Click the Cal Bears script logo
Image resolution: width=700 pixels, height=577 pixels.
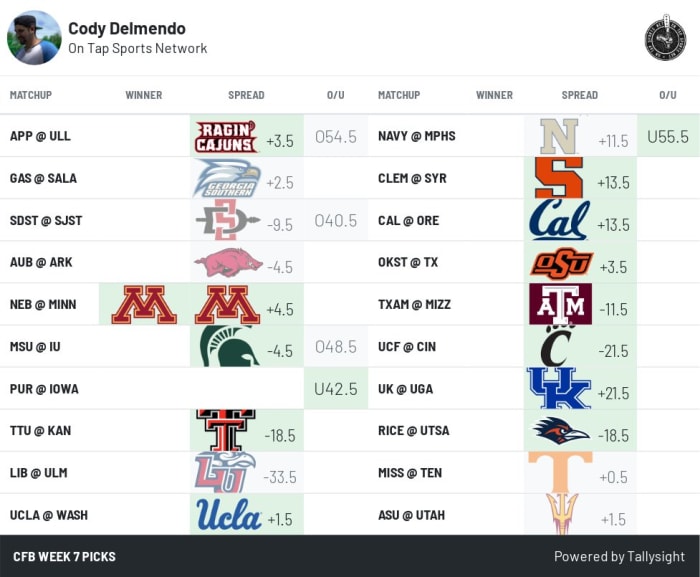[559, 220]
